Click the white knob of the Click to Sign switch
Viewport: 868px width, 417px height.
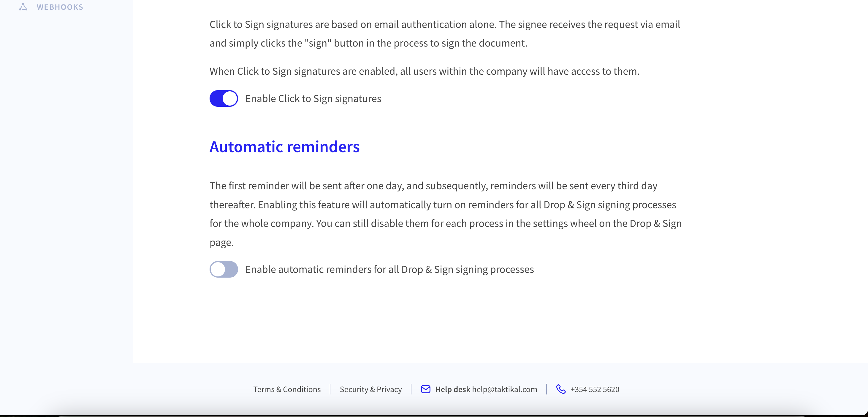(230, 98)
